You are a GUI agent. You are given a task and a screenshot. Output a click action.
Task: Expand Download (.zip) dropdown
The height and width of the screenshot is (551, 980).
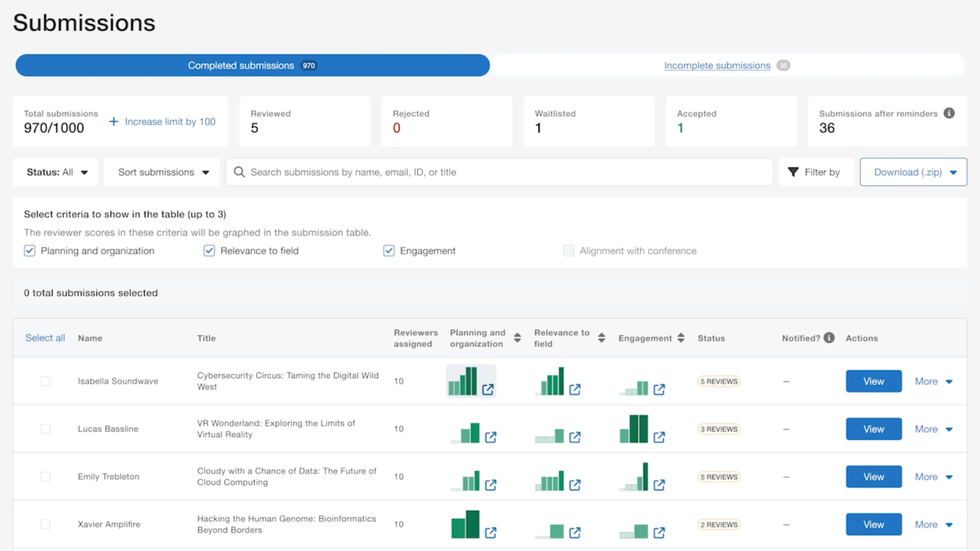(913, 172)
